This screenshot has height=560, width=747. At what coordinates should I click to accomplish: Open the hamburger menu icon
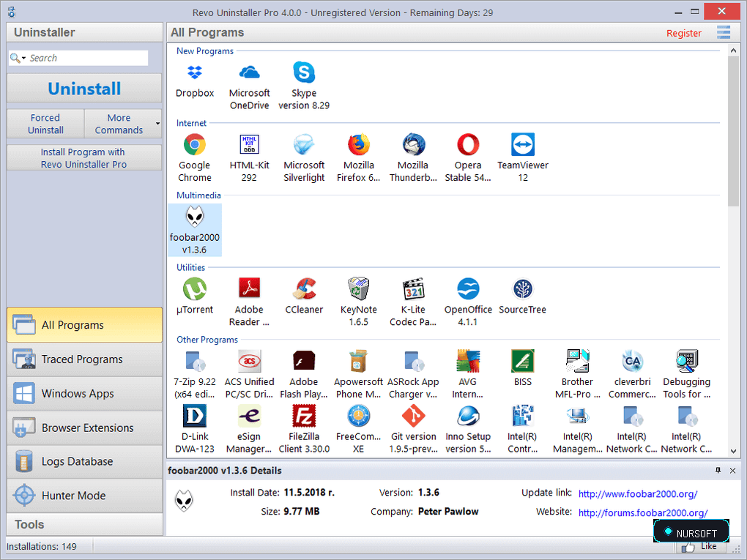[724, 32]
